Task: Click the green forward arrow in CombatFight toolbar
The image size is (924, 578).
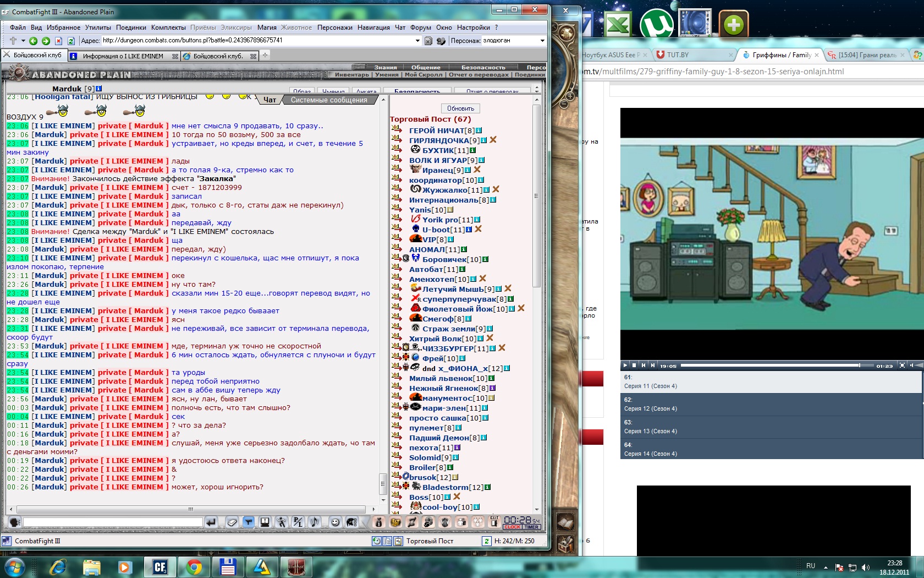Action: [x=46, y=41]
